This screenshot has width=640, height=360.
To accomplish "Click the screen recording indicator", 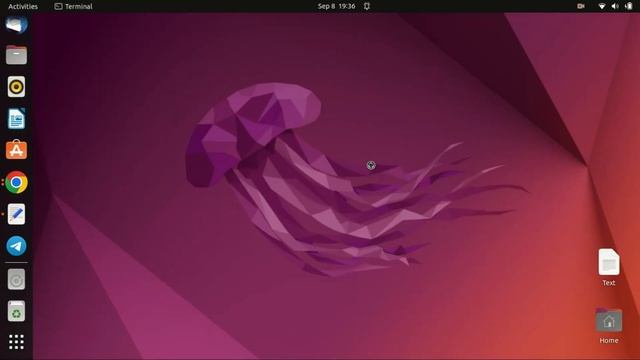I will (x=580, y=6).
